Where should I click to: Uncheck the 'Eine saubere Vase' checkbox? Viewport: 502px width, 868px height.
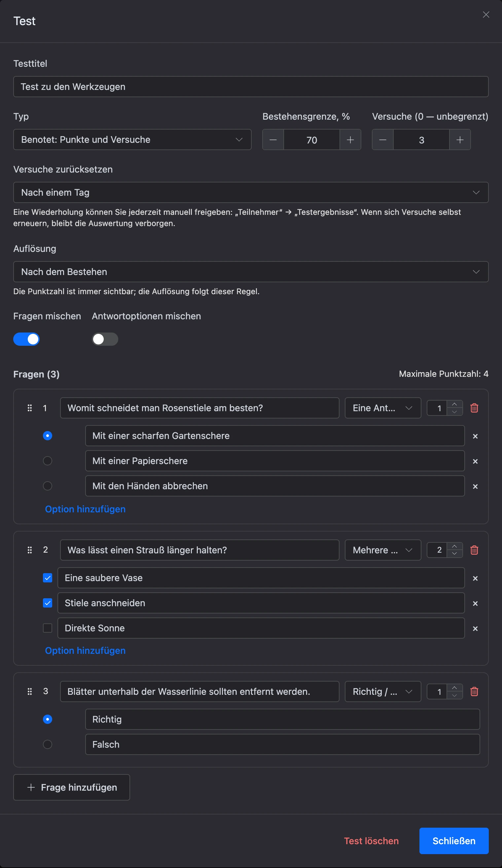tap(48, 578)
